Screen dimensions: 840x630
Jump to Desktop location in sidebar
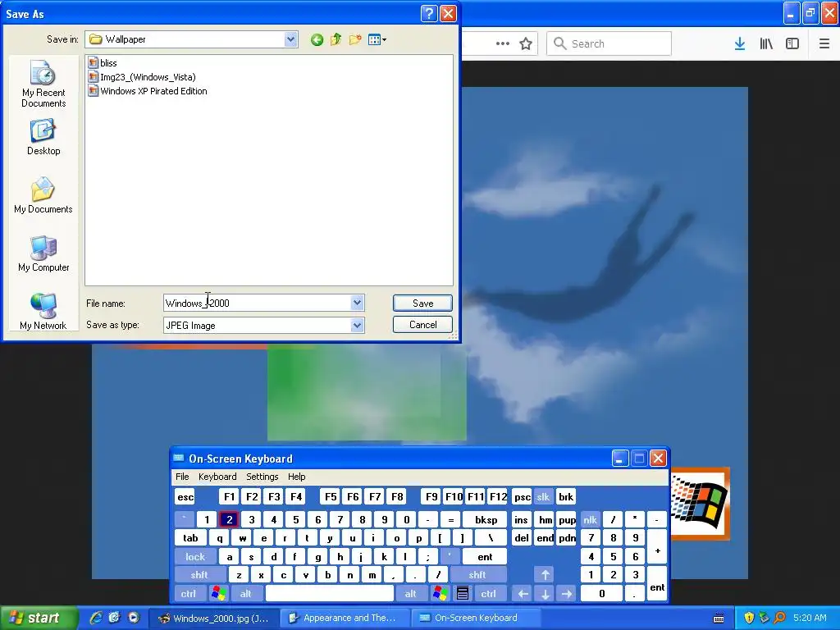pyautogui.click(x=43, y=138)
